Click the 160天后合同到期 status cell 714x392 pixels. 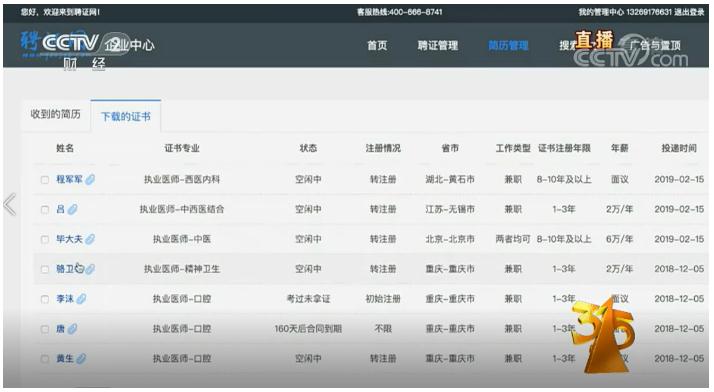[308, 329]
